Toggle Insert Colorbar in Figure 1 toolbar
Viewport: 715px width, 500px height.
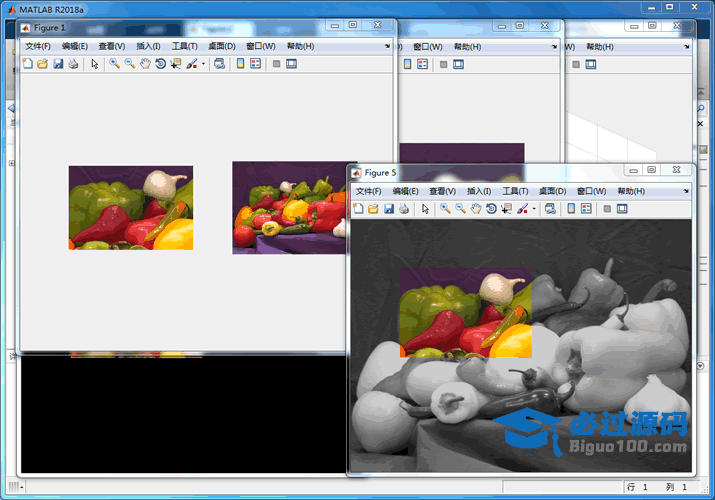(240, 64)
